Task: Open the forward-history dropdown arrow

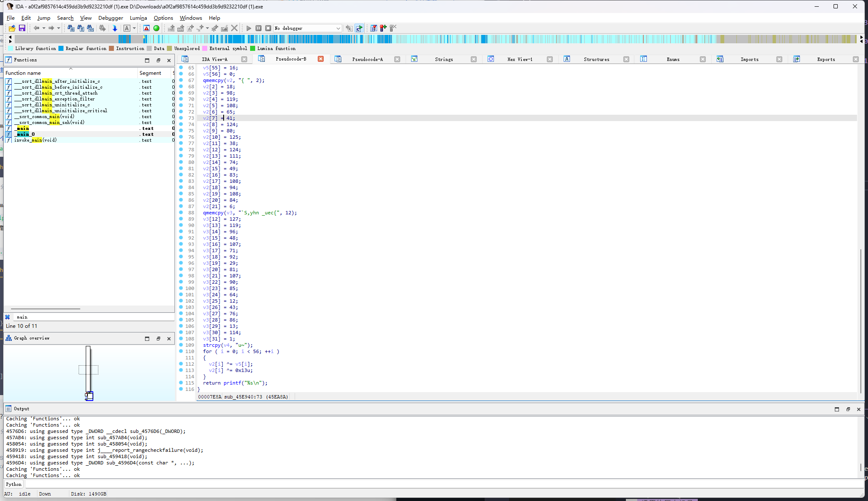Action: click(58, 28)
